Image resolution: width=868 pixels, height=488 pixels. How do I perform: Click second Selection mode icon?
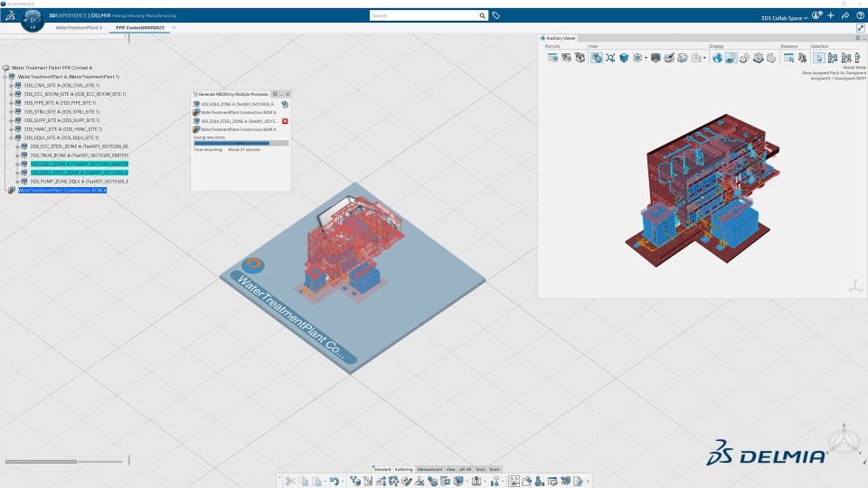click(833, 58)
